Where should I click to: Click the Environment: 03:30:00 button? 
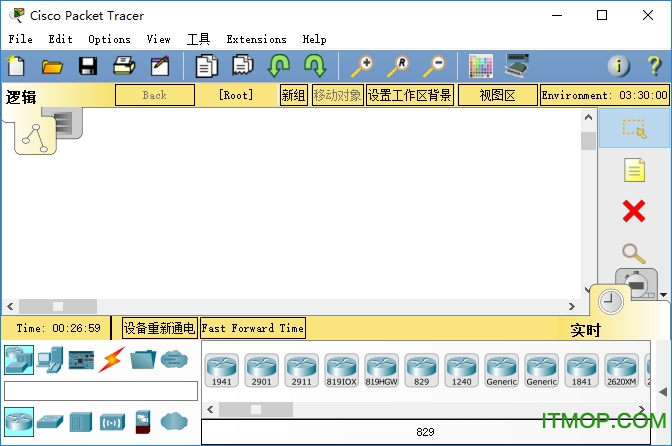[603, 95]
